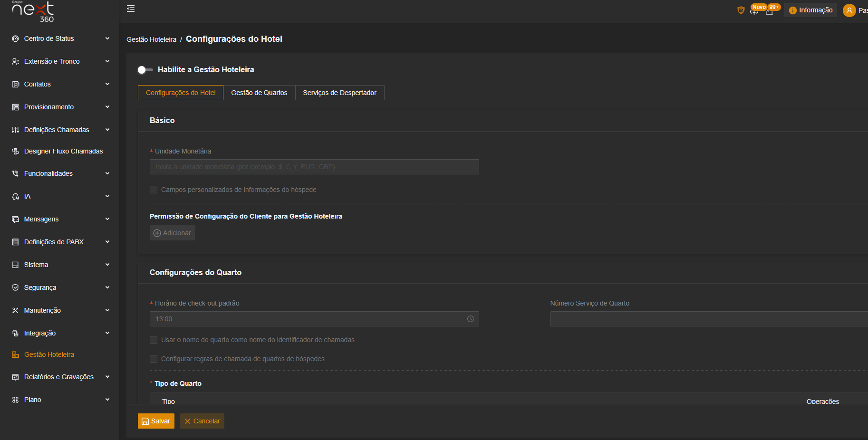Open notifications bell with 99+ badge
Screen dimensions: 868x440
pyautogui.click(x=770, y=11)
